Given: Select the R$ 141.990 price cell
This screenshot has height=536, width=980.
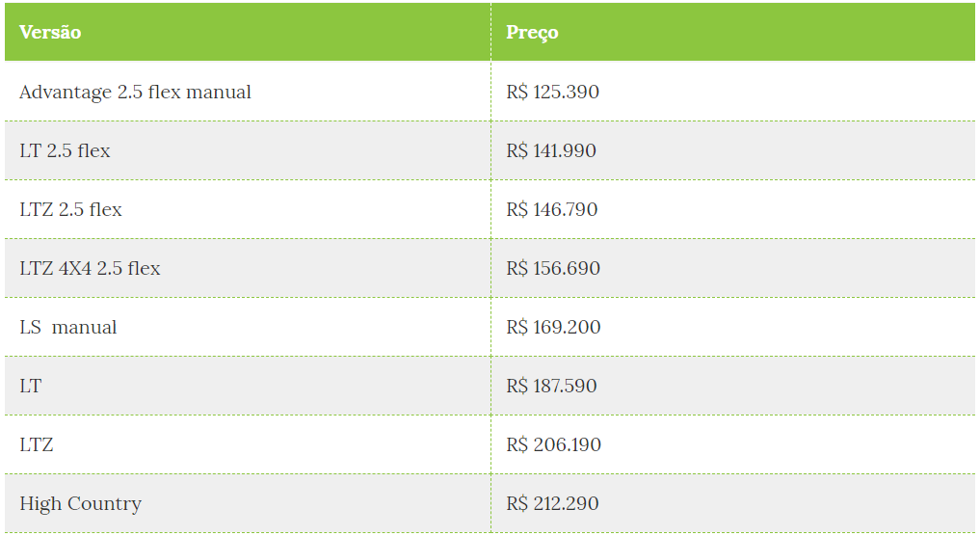Looking at the screenshot, I should tap(733, 150).
